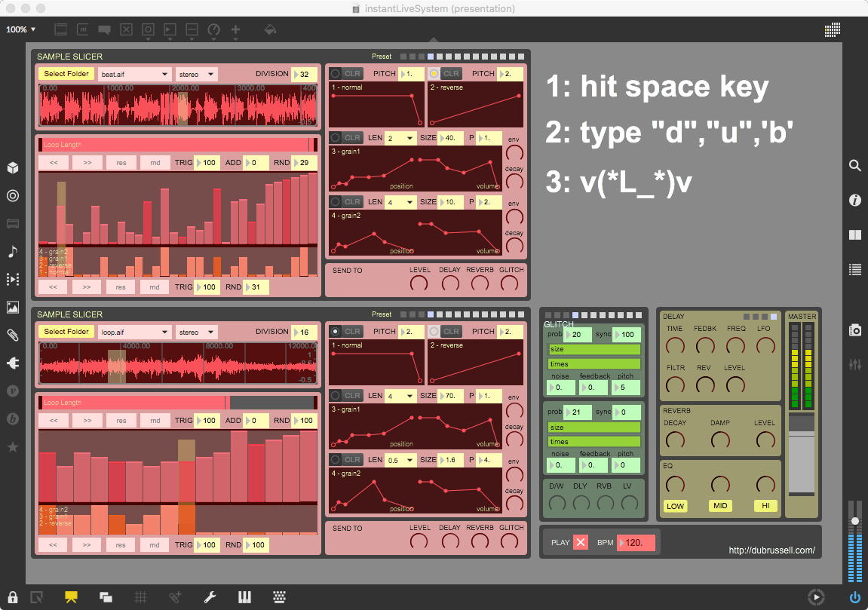This screenshot has width=868, height=610.
Task: Open the wrench debug icon in bottom toolbar
Action: [210, 597]
